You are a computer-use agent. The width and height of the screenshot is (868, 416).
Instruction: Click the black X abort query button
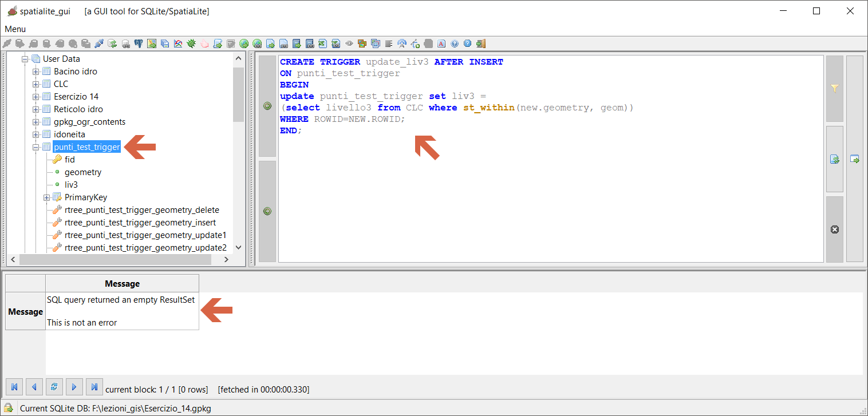[x=834, y=229]
